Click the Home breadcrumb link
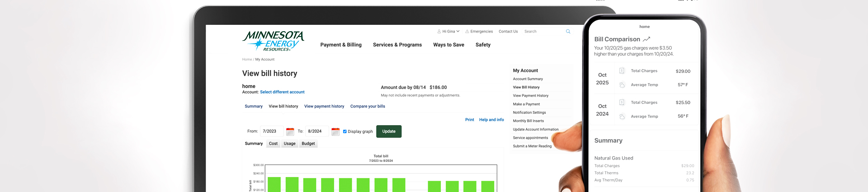The width and height of the screenshot is (868, 192). [x=247, y=60]
